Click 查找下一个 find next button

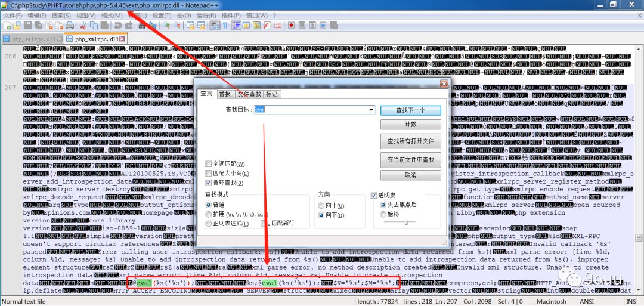pos(411,110)
